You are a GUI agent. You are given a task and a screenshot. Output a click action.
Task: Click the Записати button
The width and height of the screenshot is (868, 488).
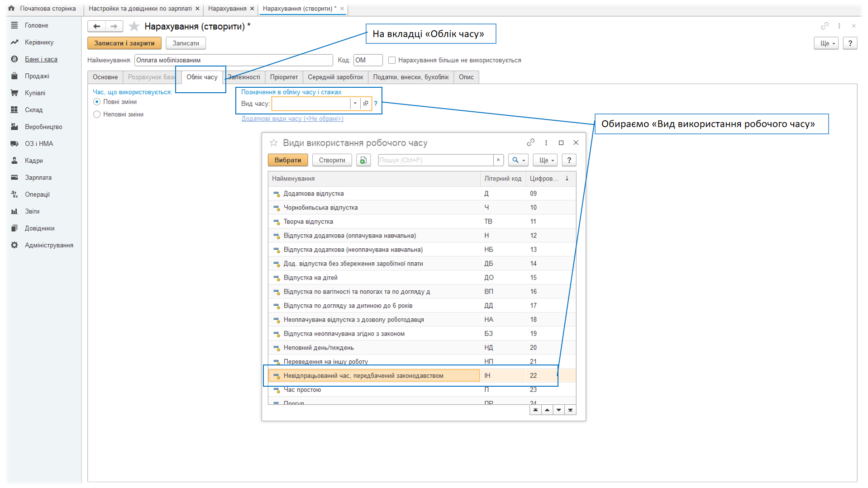tap(186, 43)
